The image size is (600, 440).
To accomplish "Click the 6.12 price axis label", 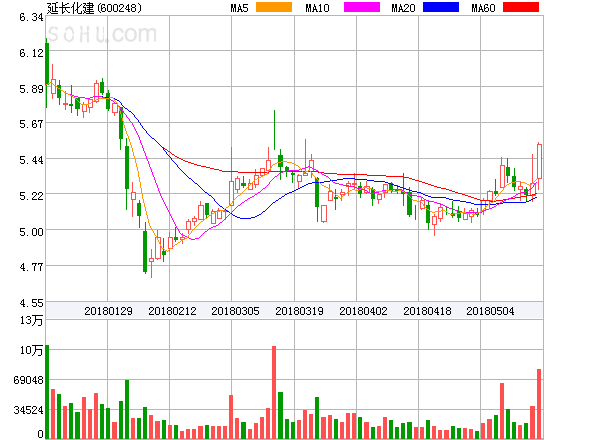I will tap(31, 53).
